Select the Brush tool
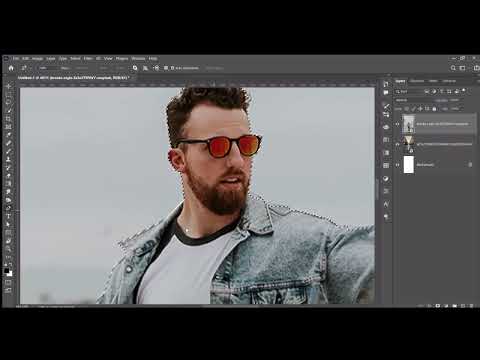Viewport: 480px width, 360px height. (x=9, y=151)
